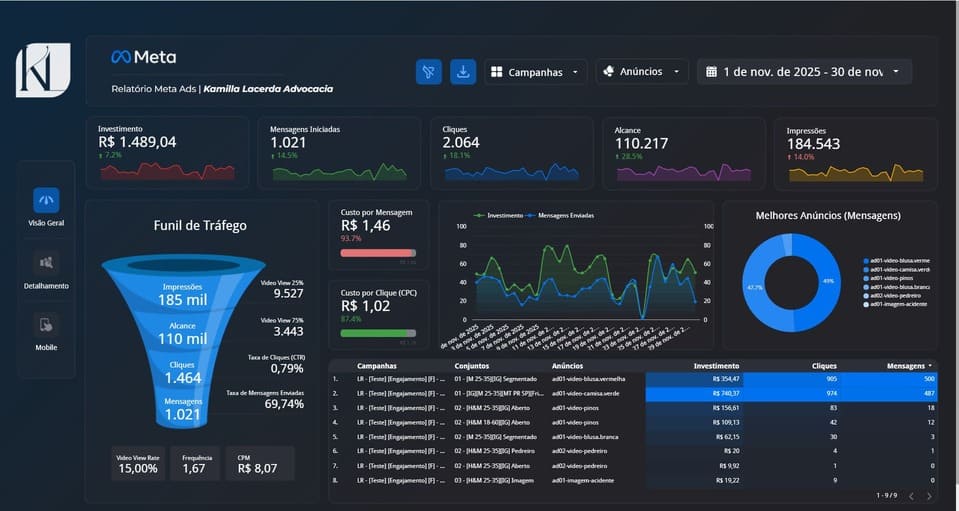Switch to the Mobile view icon
This screenshot has width=959, height=511.
tap(46, 325)
